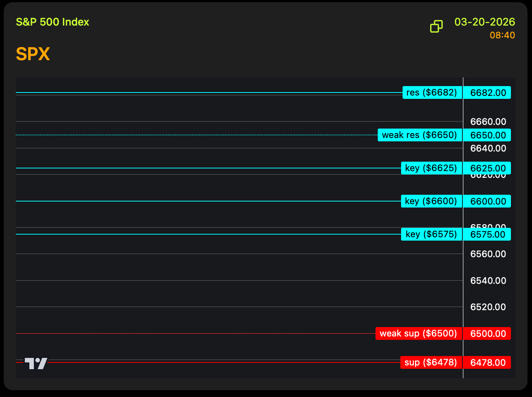Click the 6660.00 price axis label
This screenshot has width=532, height=397.
pos(488,122)
